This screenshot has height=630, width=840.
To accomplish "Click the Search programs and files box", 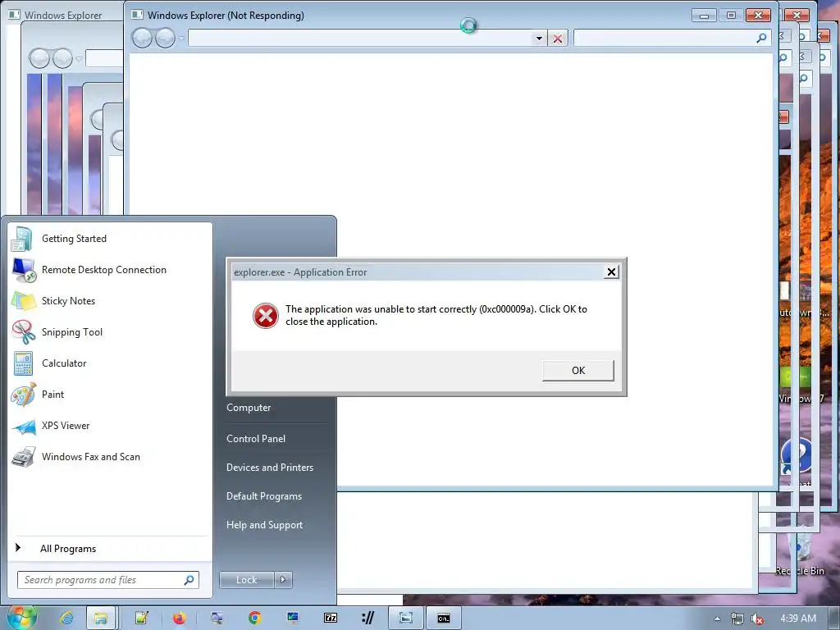I will (x=107, y=580).
